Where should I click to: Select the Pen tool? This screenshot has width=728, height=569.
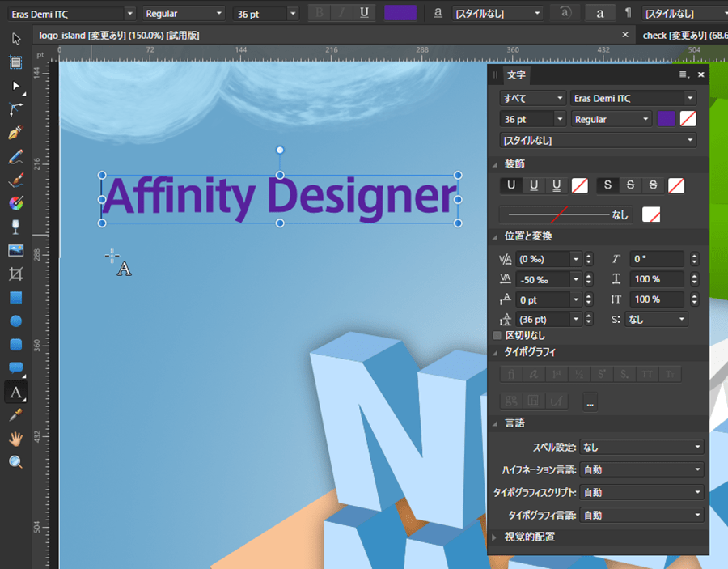[15, 133]
